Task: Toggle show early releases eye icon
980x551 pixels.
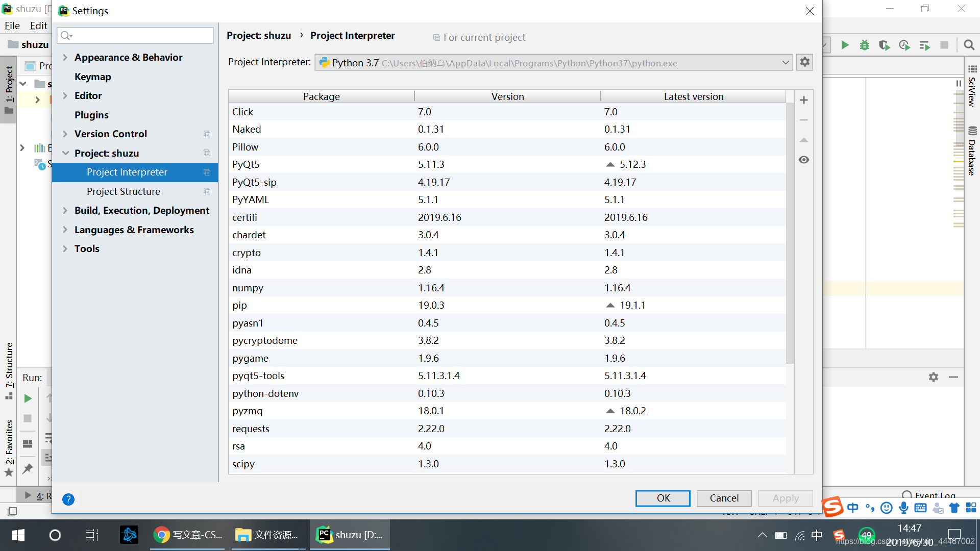Action: coord(804,160)
